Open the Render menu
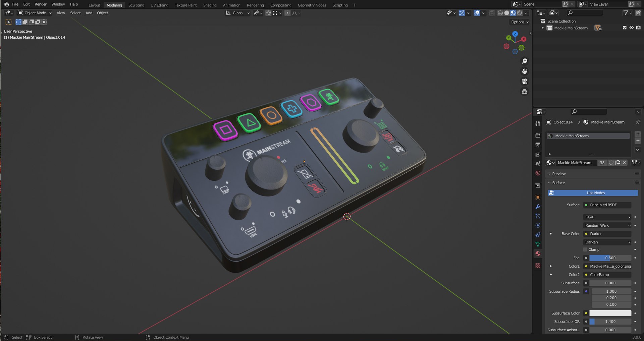 [41, 4]
